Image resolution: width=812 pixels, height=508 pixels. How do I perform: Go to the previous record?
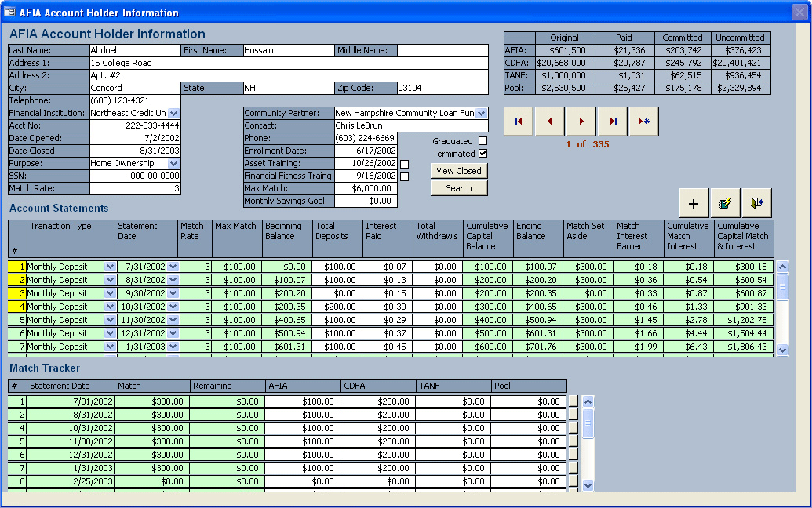pos(550,122)
